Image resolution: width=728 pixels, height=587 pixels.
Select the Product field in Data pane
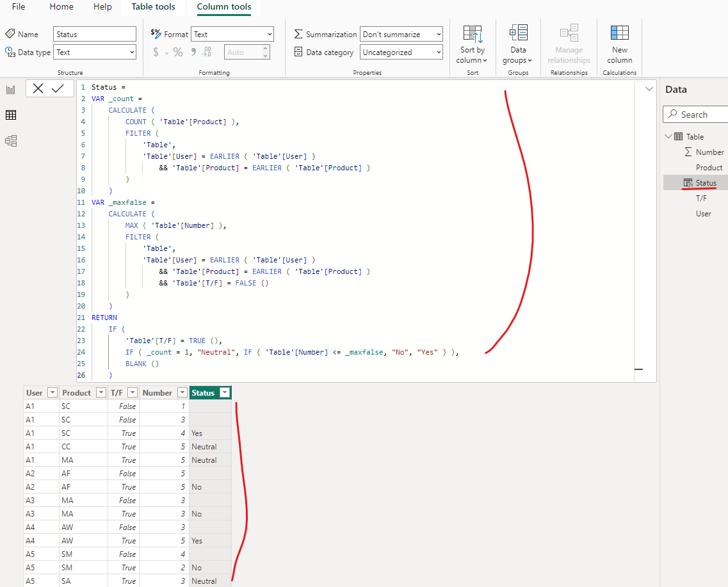point(709,167)
